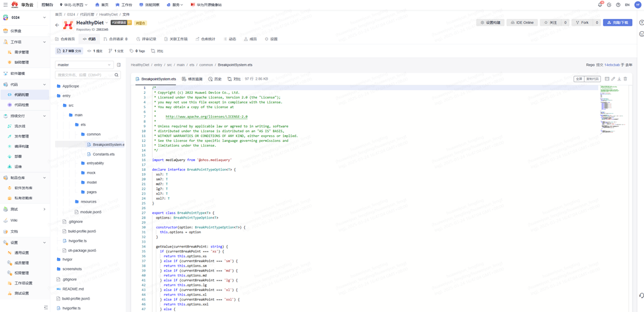Click the notification bell icon
This screenshot has height=312, width=644.
[600, 4]
